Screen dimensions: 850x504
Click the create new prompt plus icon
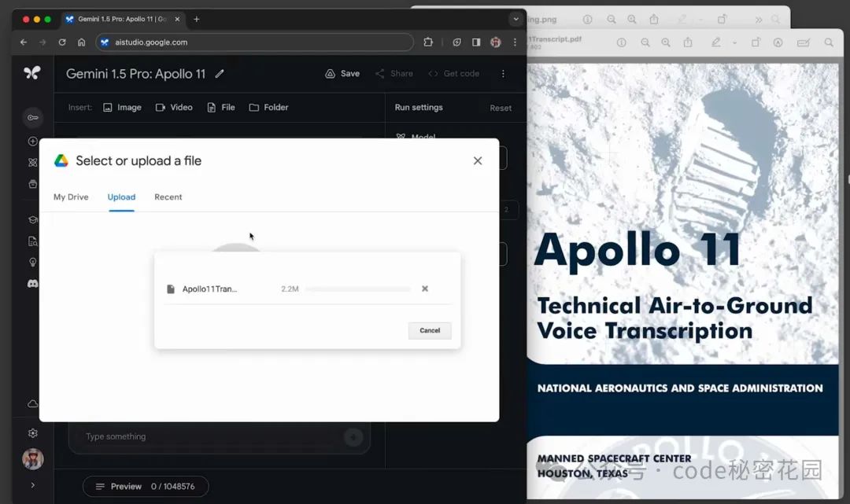point(32,142)
